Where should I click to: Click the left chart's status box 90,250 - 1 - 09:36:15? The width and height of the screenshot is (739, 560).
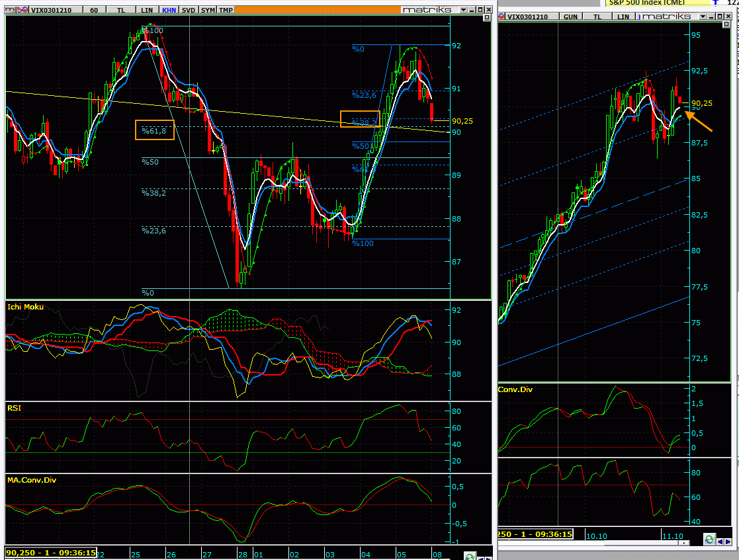[x=51, y=553]
